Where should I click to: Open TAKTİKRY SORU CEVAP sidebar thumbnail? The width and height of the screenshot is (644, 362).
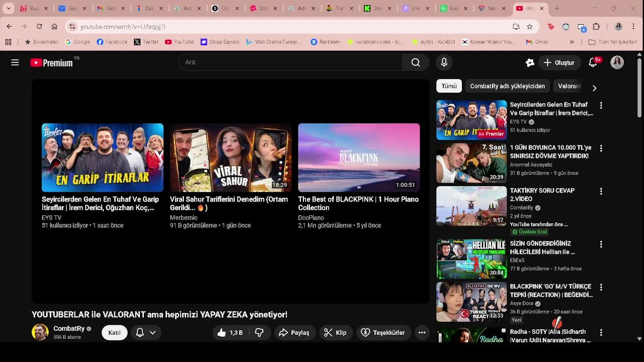click(x=471, y=206)
